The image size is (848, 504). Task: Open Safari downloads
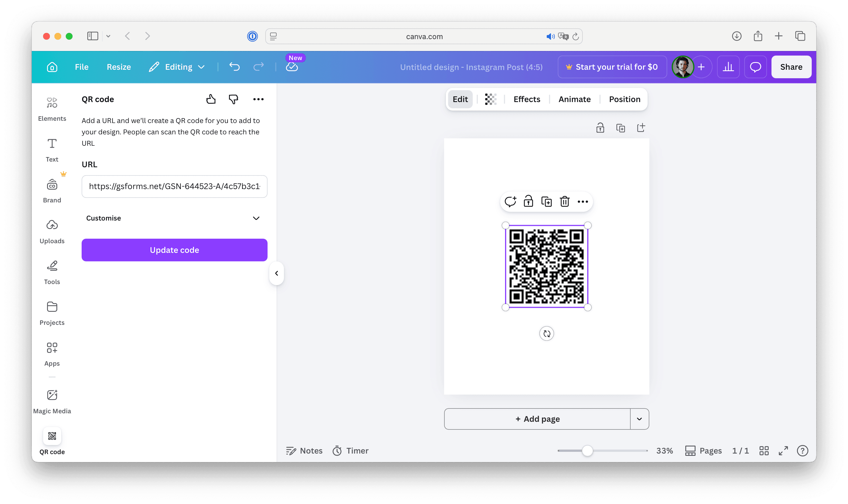pos(736,36)
